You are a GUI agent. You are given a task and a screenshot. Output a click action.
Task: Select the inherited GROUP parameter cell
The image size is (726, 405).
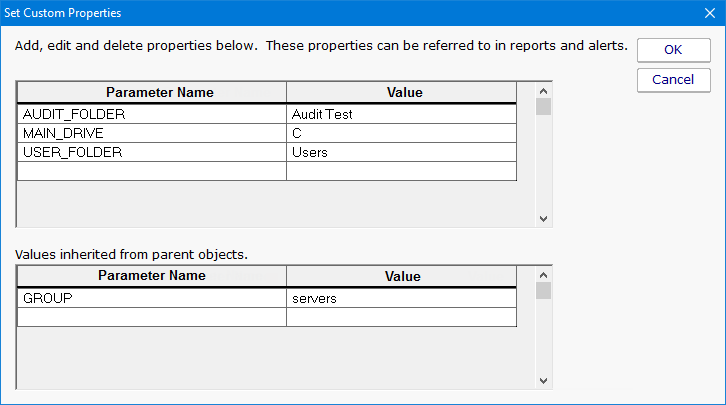coord(152,298)
